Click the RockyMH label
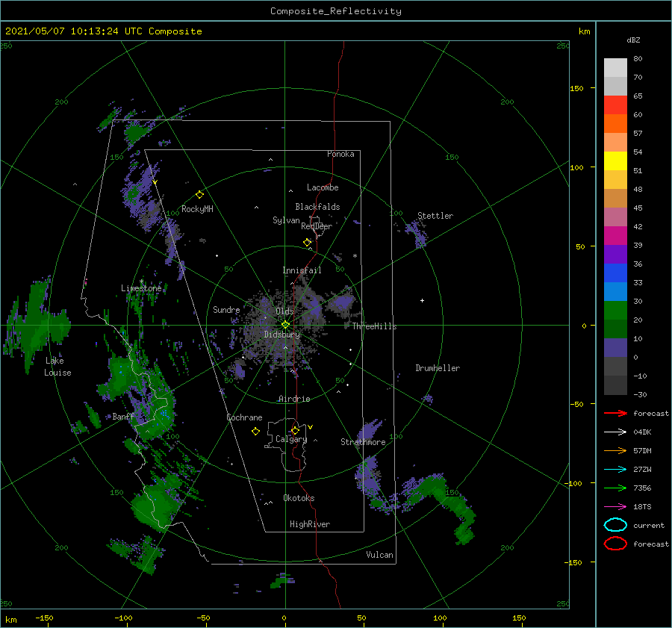The height and width of the screenshot is (628, 672). (x=197, y=209)
